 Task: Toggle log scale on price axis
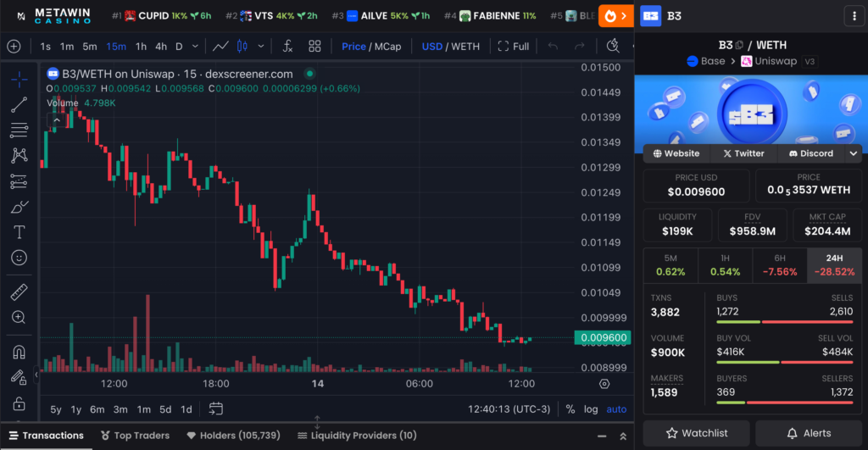pos(591,409)
